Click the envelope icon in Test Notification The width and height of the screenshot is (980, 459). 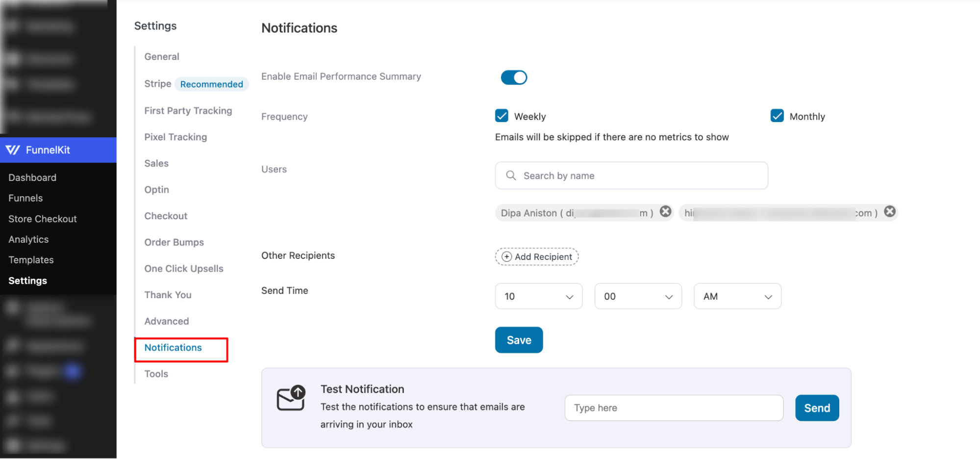(x=291, y=399)
